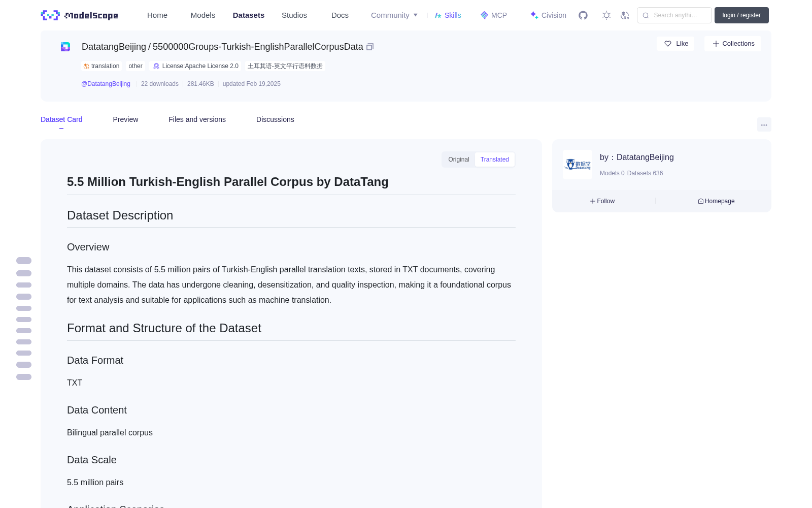812x508 pixels.
Task: Like this dataset with the heart button
Action: point(675,44)
